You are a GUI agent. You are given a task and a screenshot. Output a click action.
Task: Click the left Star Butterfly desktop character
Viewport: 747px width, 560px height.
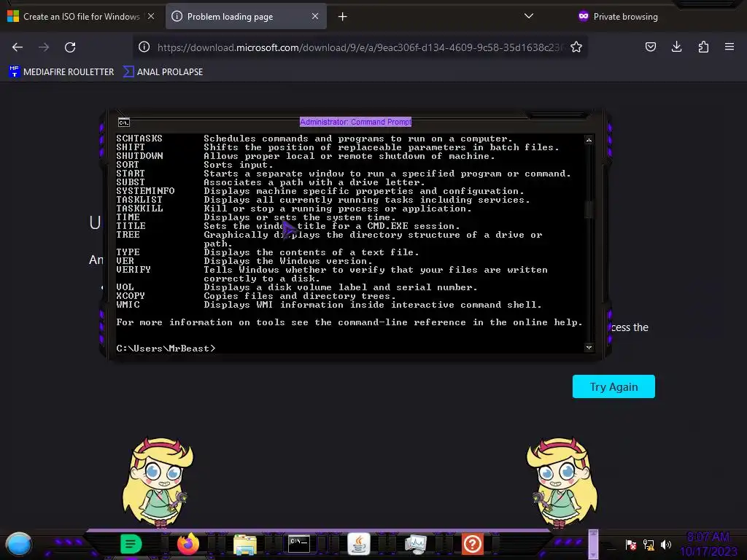tap(158, 482)
